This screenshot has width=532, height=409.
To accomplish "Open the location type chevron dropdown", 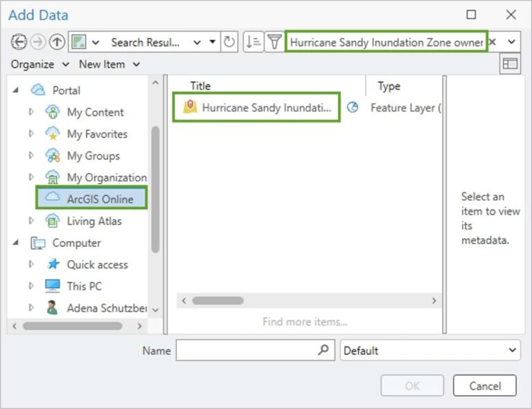I will coord(96,42).
